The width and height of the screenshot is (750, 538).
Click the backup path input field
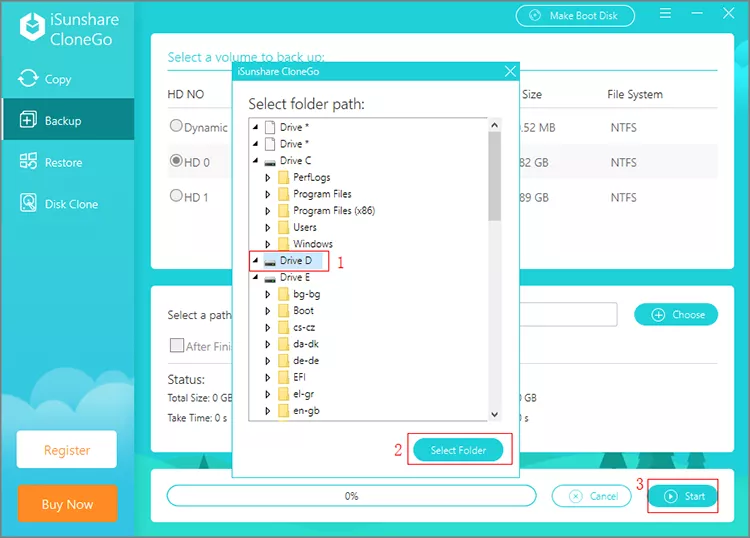tap(568, 315)
